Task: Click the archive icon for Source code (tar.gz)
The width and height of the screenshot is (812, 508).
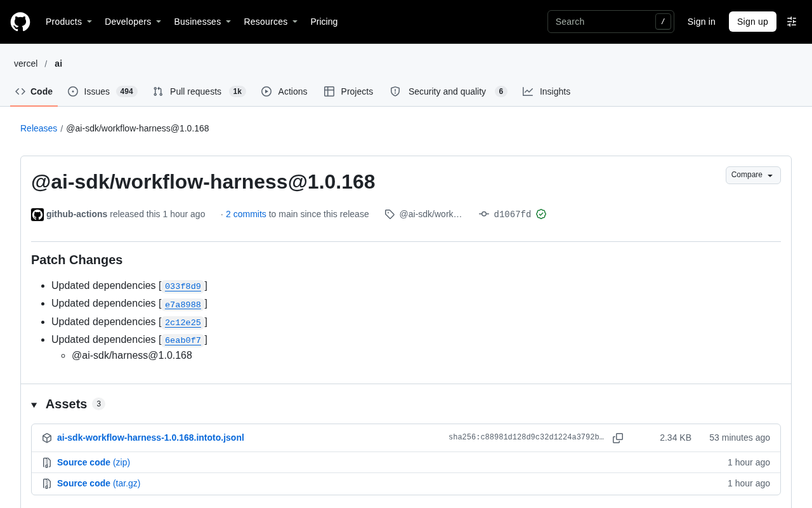Action: pos(47,483)
